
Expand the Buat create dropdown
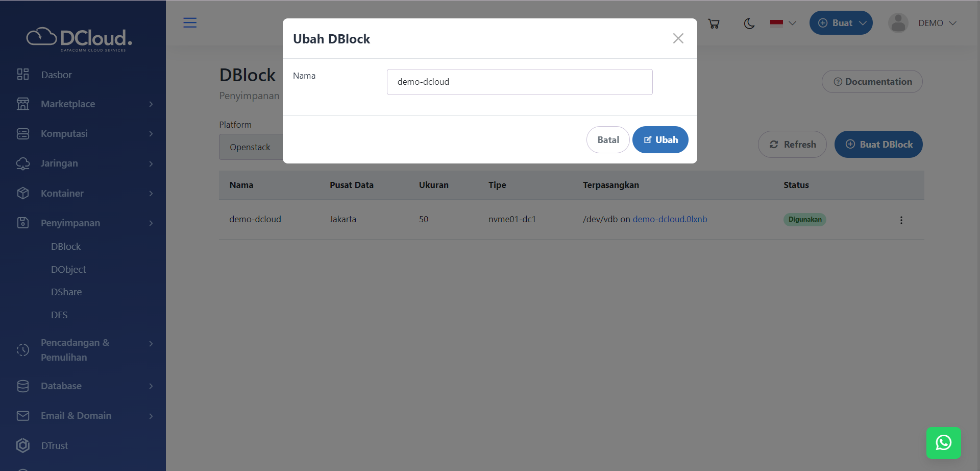click(841, 23)
